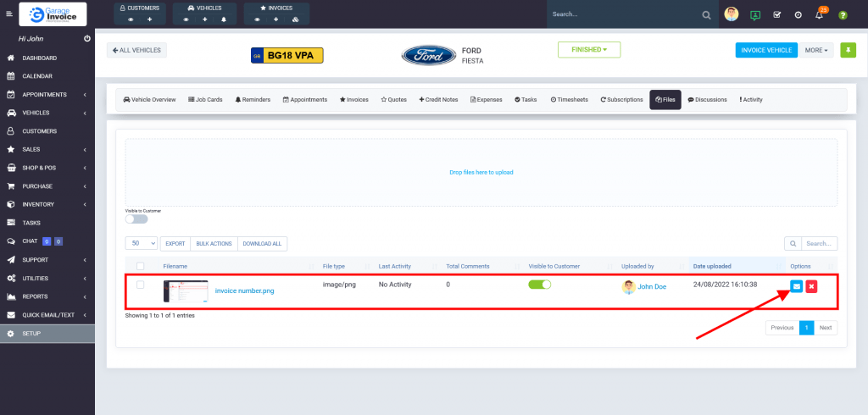868x415 pixels.
Task: Open the FINISHED status dropdown
Action: pyautogui.click(x=589, y=50)
